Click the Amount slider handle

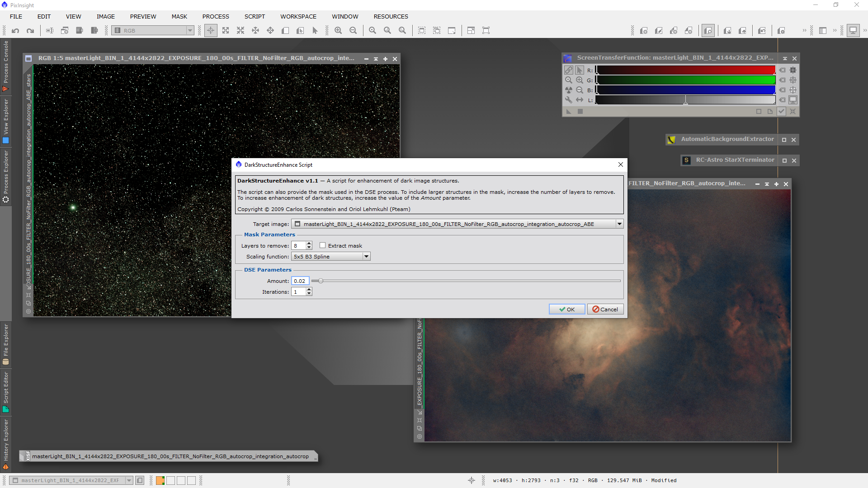coord(321,281)
